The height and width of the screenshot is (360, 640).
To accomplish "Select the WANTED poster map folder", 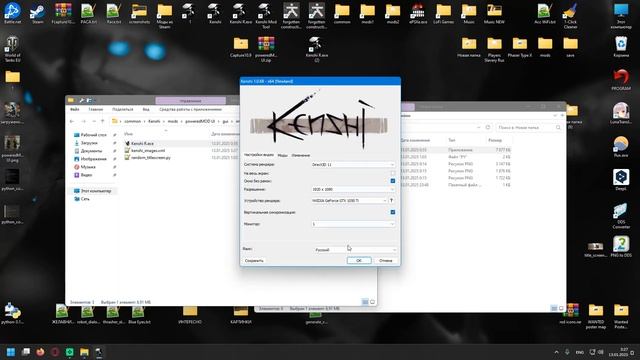I will click(x=596, y=316).
